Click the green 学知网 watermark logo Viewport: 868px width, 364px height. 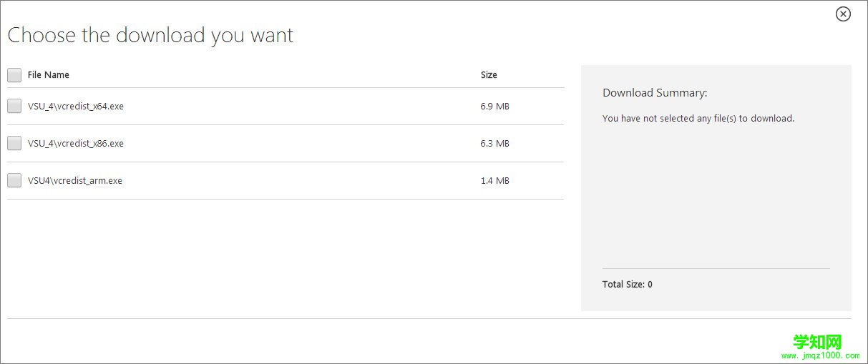pyautogui.click(x=817, y=342)
